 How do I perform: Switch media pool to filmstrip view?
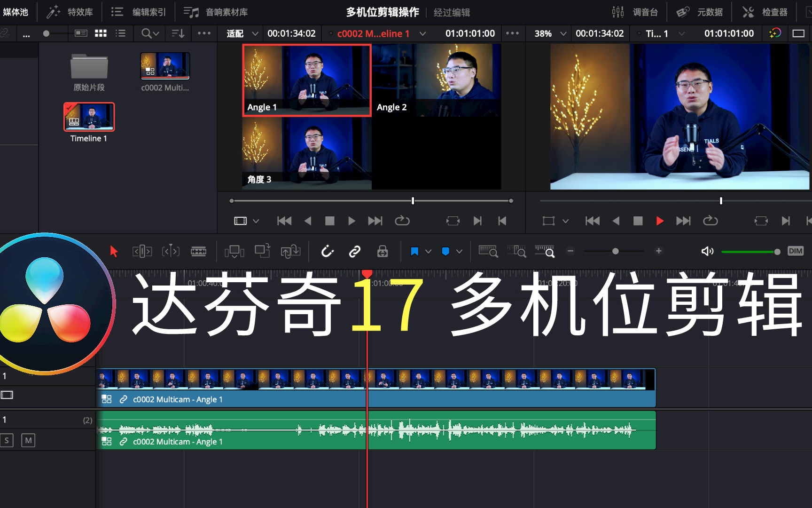81,33
